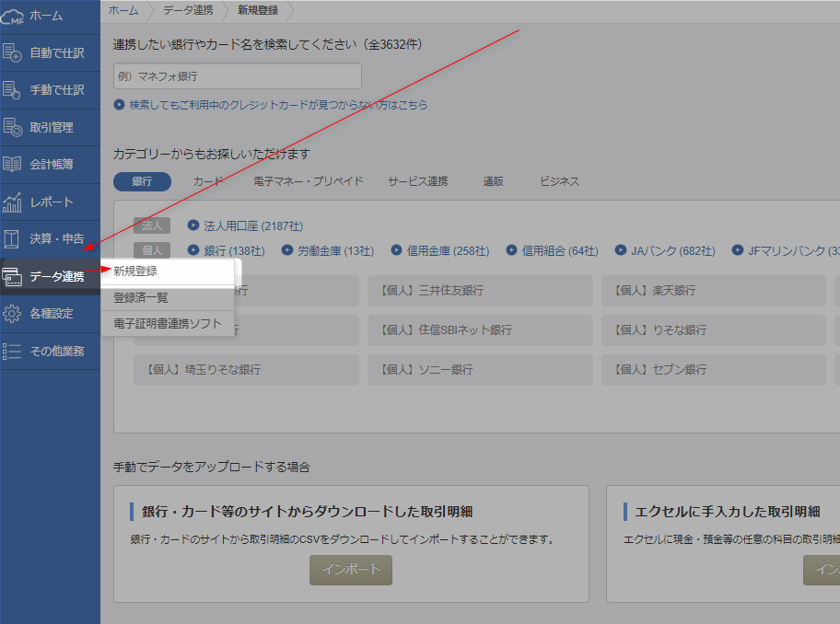
Task: Switch to the カード category tab
Action: tap(208, 181)
